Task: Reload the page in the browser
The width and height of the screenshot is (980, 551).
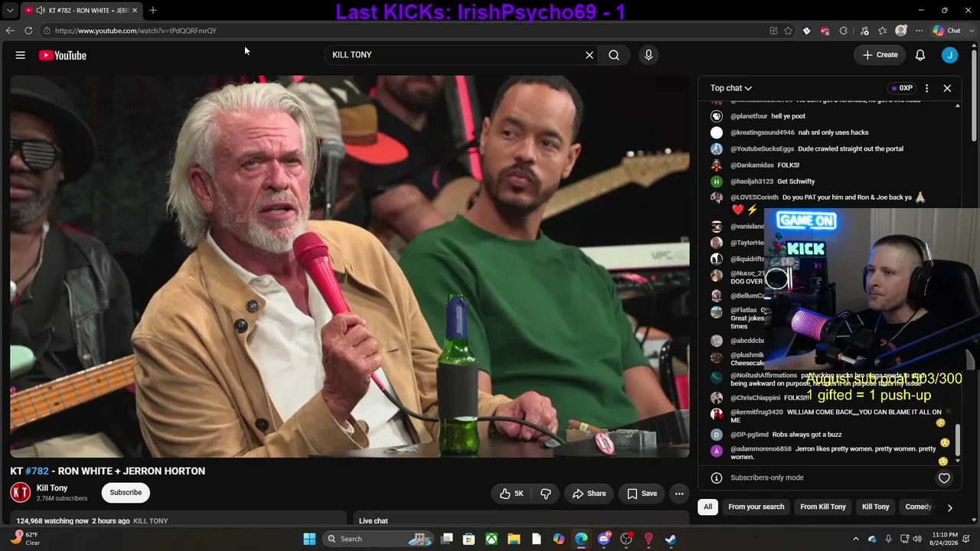Action: [x=28, y=31]
